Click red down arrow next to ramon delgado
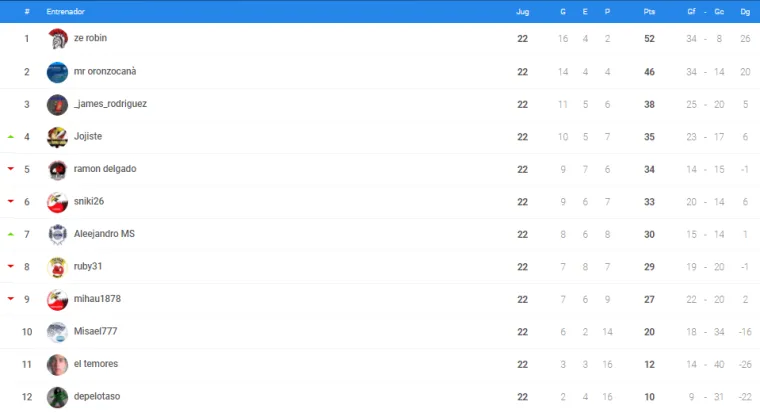The width and height of the screenshot is (760, 413). 11,169
